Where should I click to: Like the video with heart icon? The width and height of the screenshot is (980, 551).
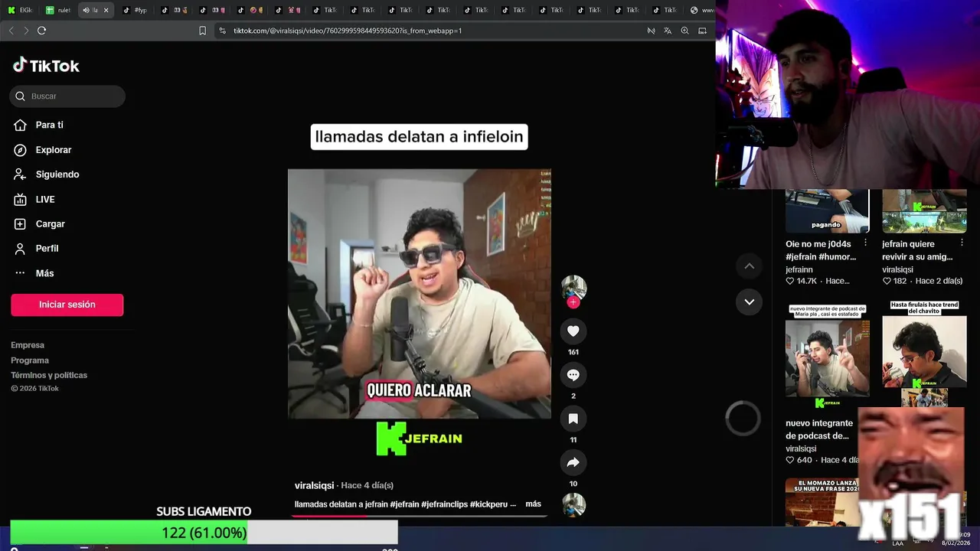[x=573, y=331]
